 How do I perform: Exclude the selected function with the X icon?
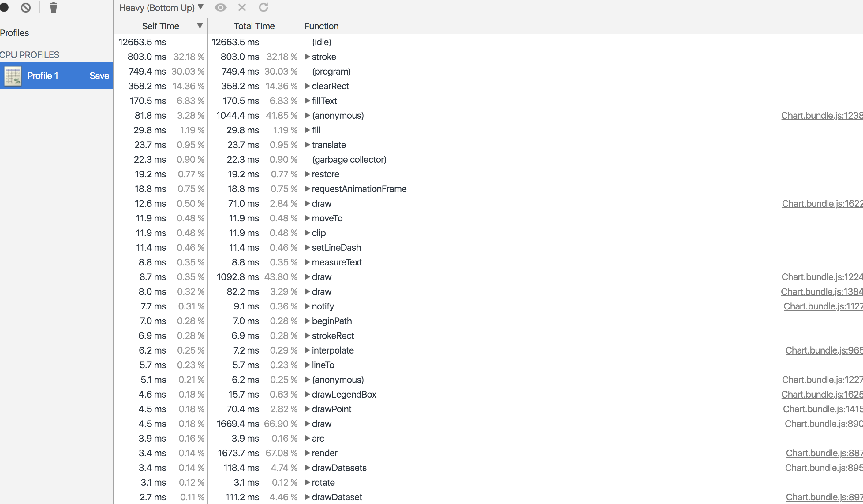[x=242, y=7]
